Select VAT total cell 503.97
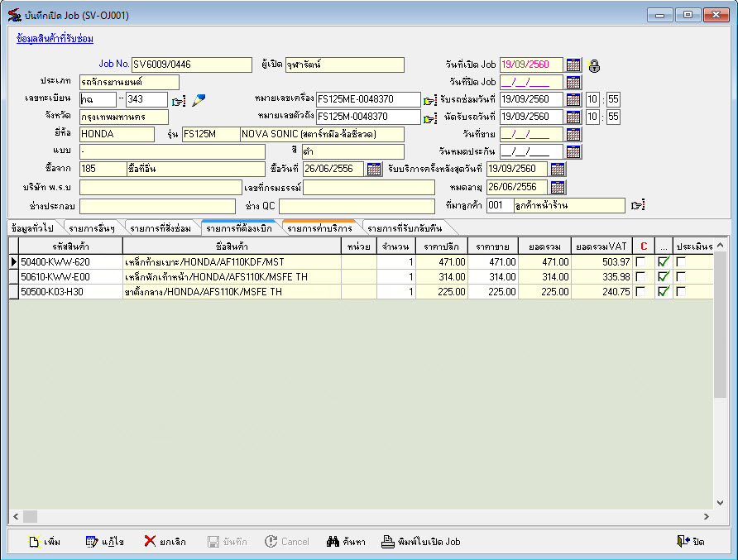Viewport: 738px width, 560px height. [601, 261]
